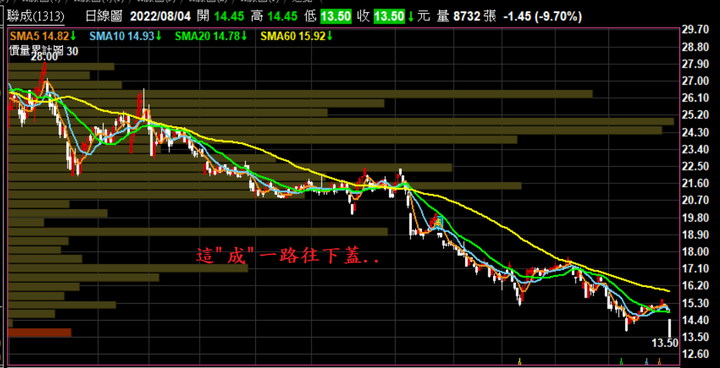Click the SMA10 14.93 indicator label

point(126,35)
